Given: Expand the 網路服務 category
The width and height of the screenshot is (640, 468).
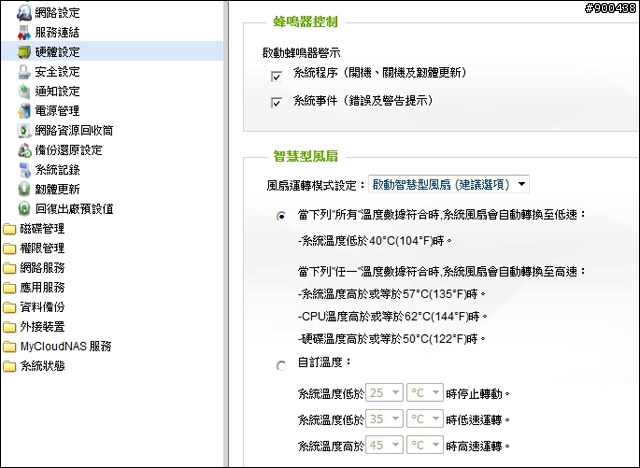Looking at the screenshot, I should (42, 268).
